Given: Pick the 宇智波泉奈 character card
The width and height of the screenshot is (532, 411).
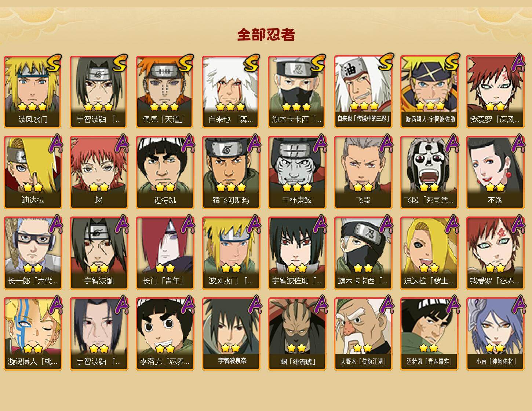Looking at the screenshot, I should pos(231,334).
